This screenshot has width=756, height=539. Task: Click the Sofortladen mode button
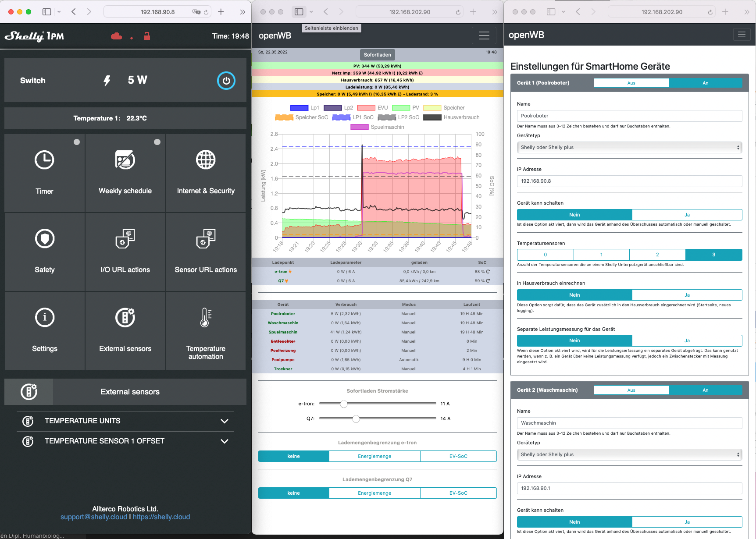tap(377, 55)
